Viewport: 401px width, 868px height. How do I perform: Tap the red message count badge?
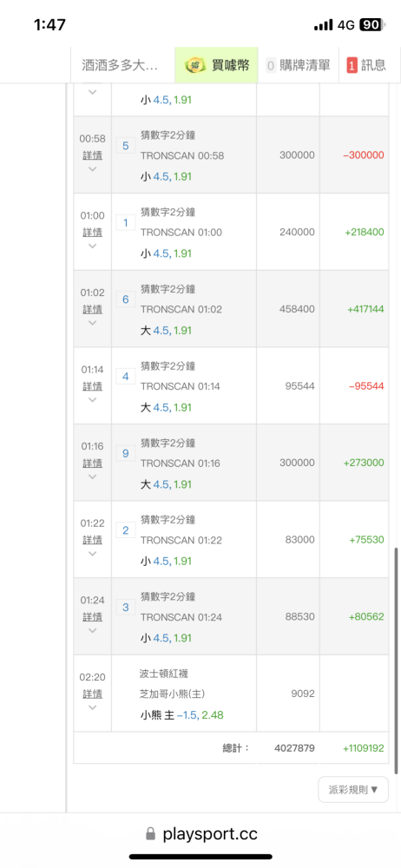352,65
